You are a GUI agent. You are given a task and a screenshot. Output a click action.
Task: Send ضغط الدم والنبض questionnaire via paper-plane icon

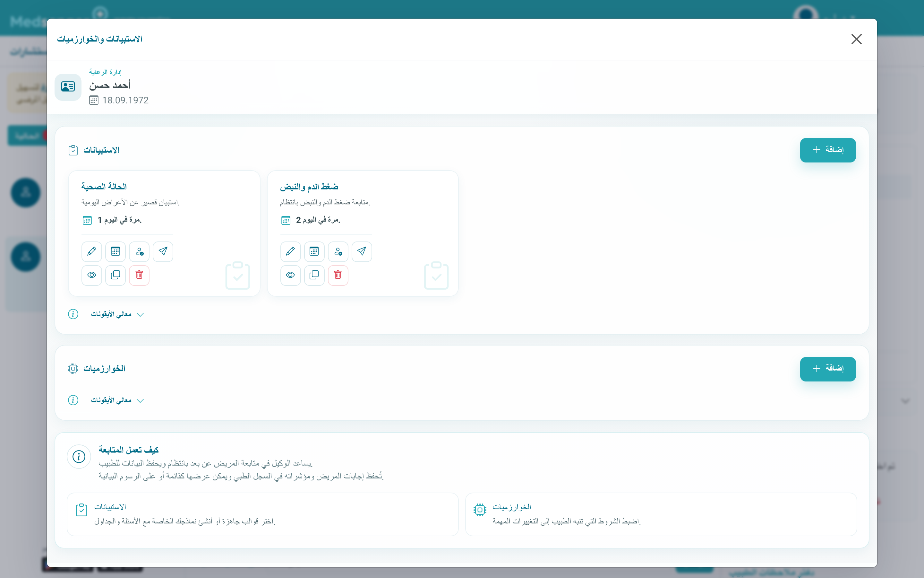click(362, 251)
